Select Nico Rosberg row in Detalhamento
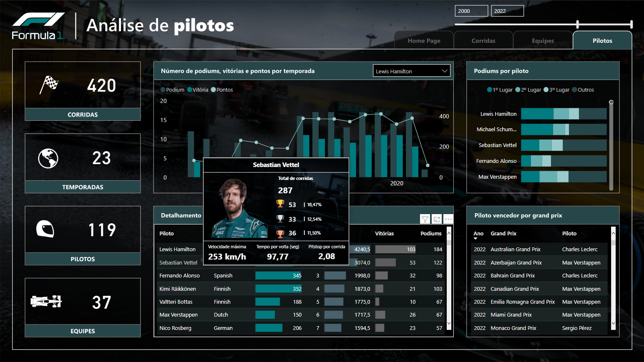The image size is (644, 362). coord(300,328)
